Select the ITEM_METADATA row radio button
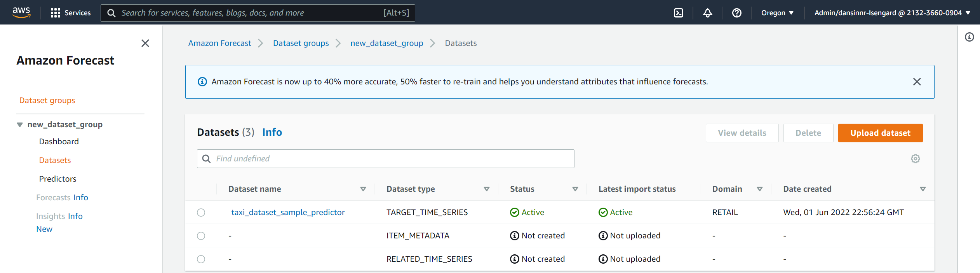 pos(201,236)
